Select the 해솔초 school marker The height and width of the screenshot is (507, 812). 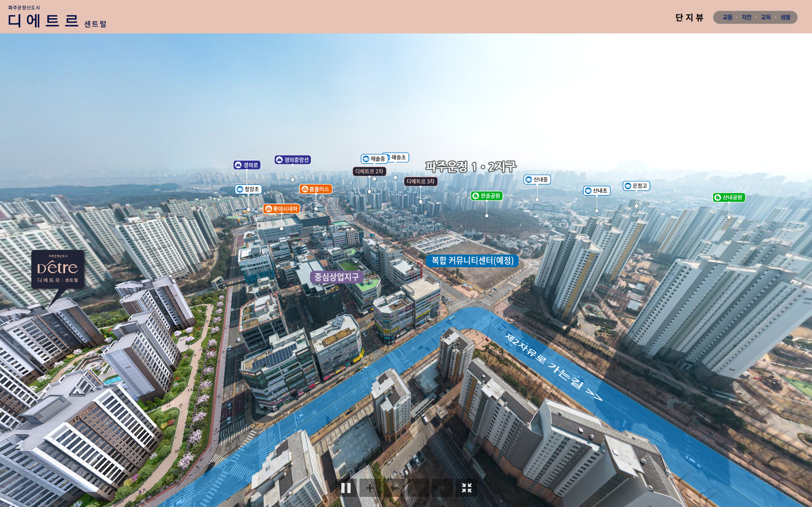click(x=398, y=157)
